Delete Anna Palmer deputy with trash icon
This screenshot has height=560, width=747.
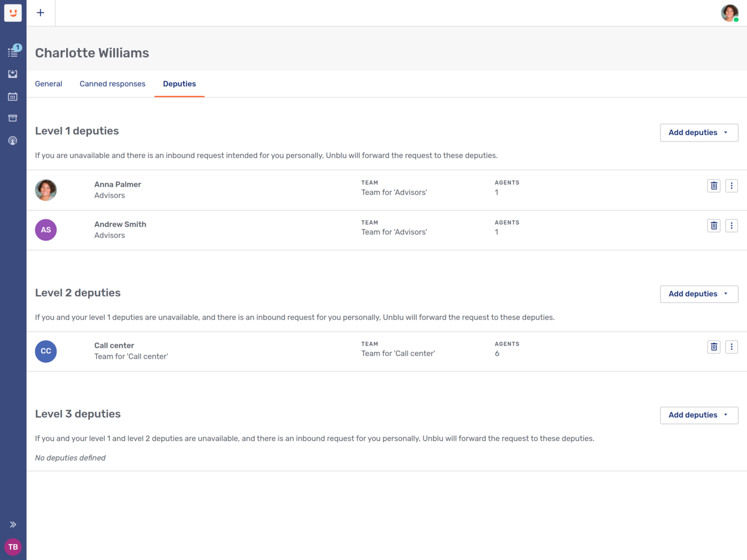(x=714, y=186)
